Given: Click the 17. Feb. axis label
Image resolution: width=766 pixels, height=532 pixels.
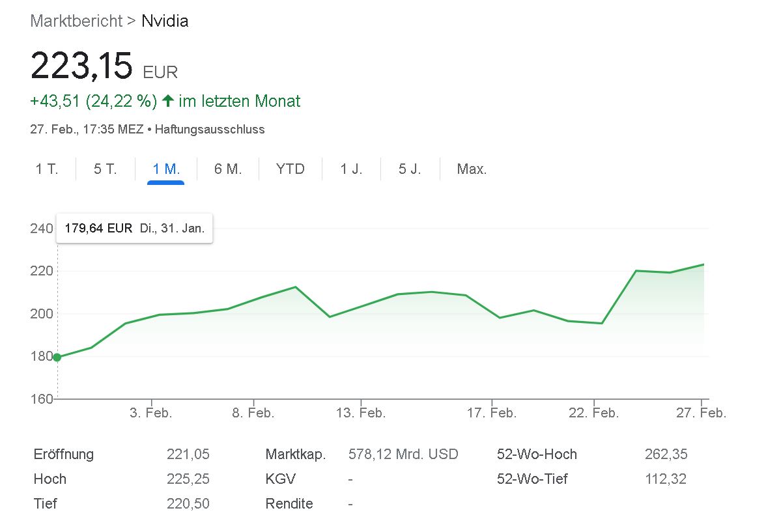Looking at the screenshot, I should 492,413.
